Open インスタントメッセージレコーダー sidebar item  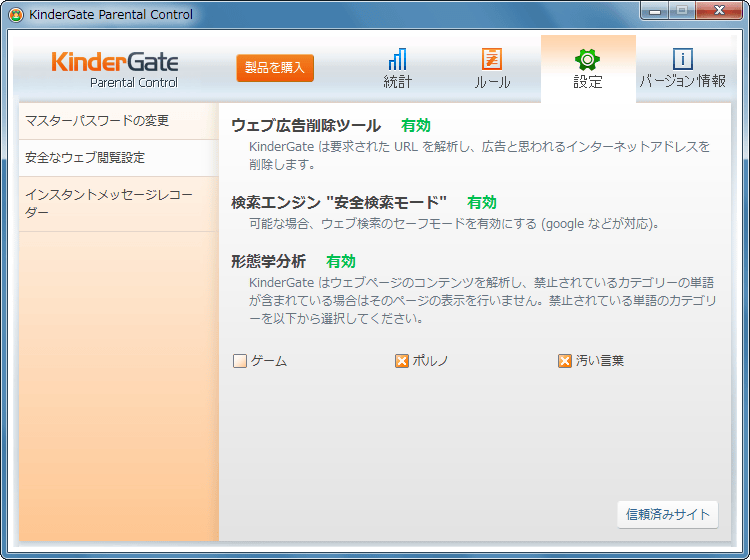click(119, 204)
